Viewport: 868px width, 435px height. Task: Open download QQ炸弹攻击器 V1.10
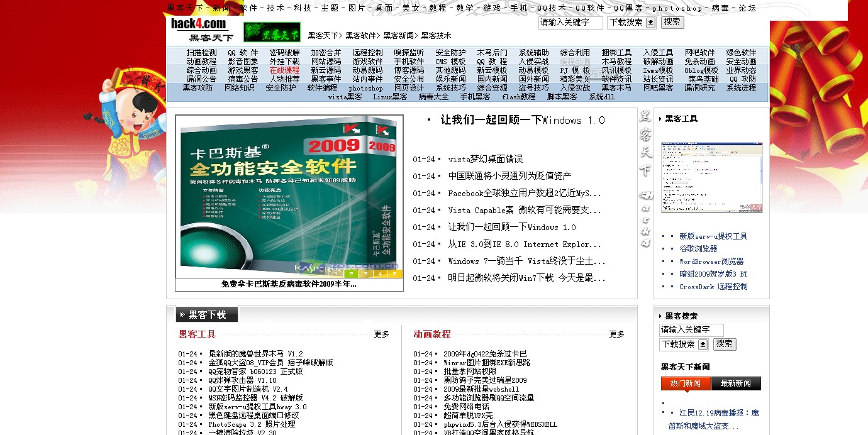point(242,380)
